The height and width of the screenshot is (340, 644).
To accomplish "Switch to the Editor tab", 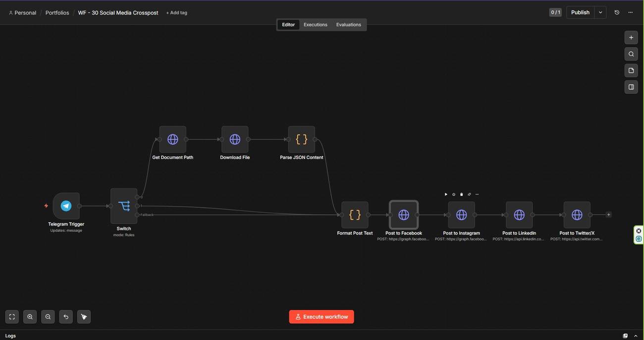I will [288, 25].
